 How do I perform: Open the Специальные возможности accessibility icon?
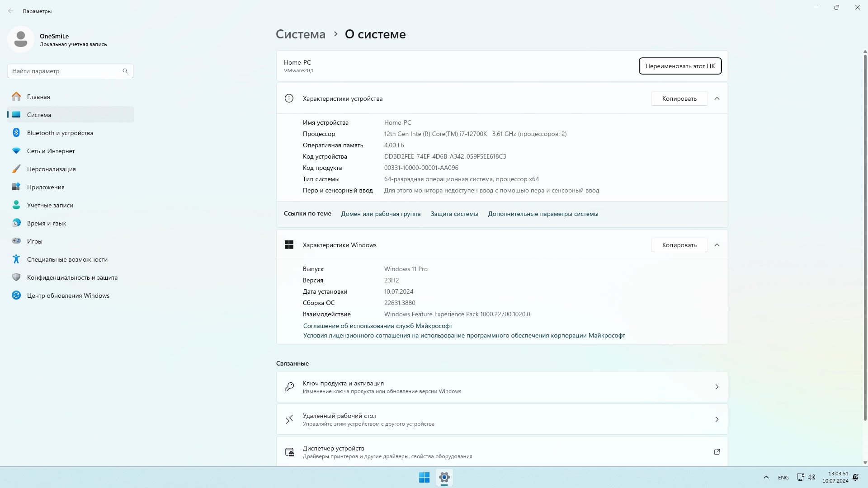(16, 259)
